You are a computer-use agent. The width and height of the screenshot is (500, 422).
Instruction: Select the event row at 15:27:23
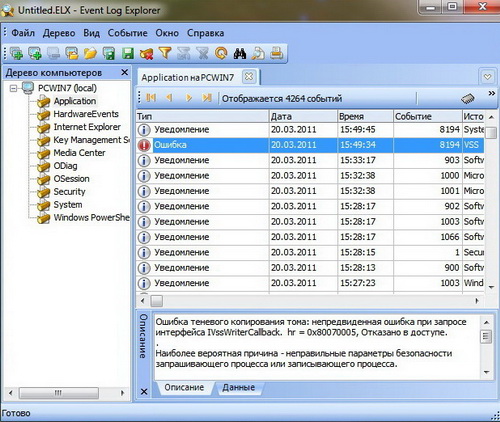pyautogui.click(x=310, y=283)
